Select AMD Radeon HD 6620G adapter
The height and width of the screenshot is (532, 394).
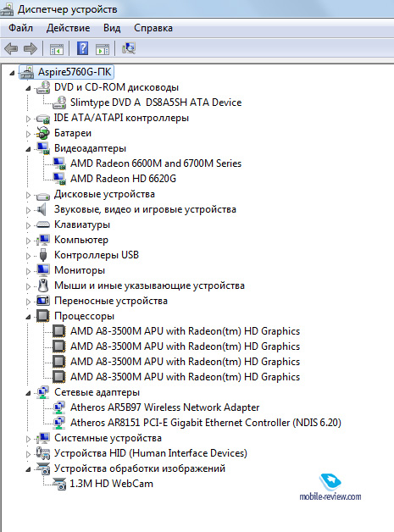click(123, 179)
